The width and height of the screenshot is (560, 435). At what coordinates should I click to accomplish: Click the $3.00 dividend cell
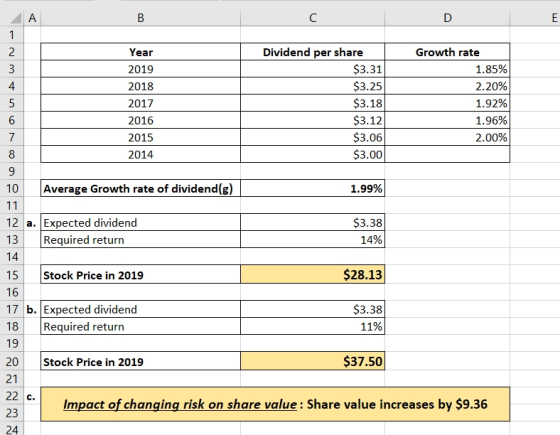tap(312, 154)
